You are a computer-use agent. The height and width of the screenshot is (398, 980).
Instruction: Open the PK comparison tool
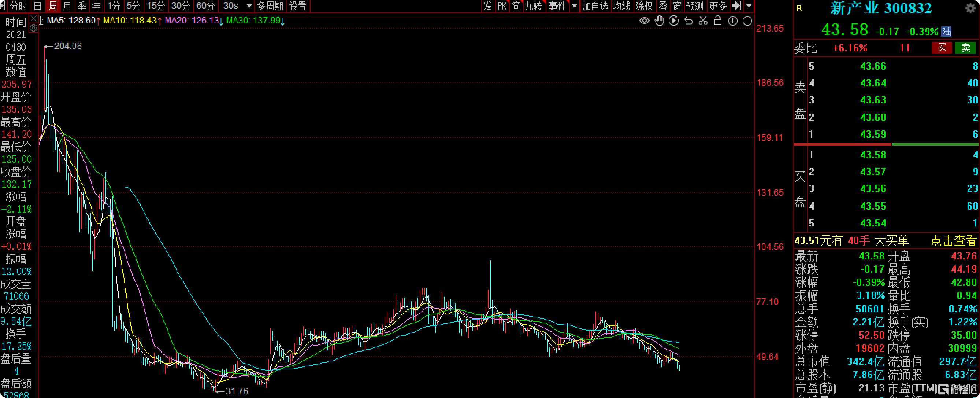pyautogui.click(x=502, y=6)
